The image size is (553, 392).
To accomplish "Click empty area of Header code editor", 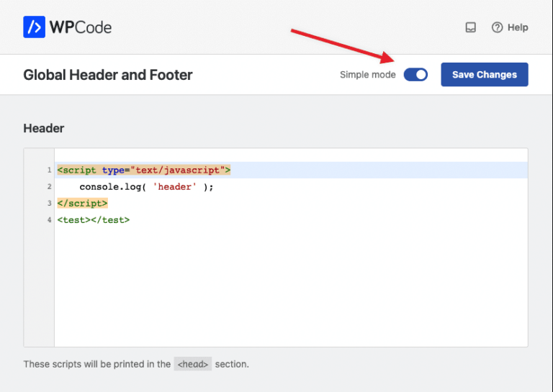I will click(291, 286).
